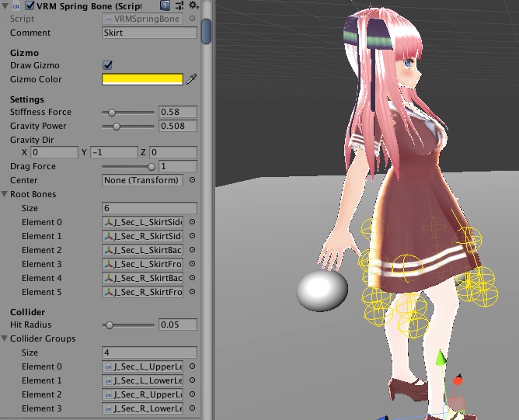Open picker for Collider Groups Element 1
Viewport: 519px width, 420px height.
pyautogui.click(x=193, y=380)
